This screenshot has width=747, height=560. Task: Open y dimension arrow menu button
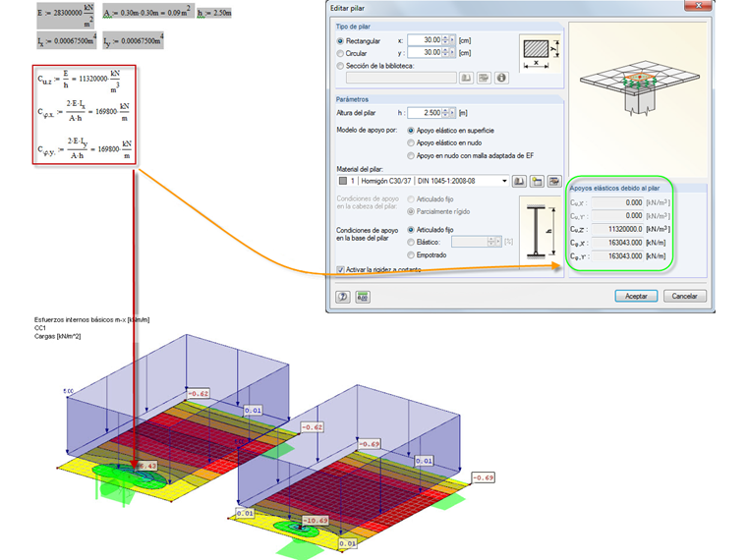point(452,52)
